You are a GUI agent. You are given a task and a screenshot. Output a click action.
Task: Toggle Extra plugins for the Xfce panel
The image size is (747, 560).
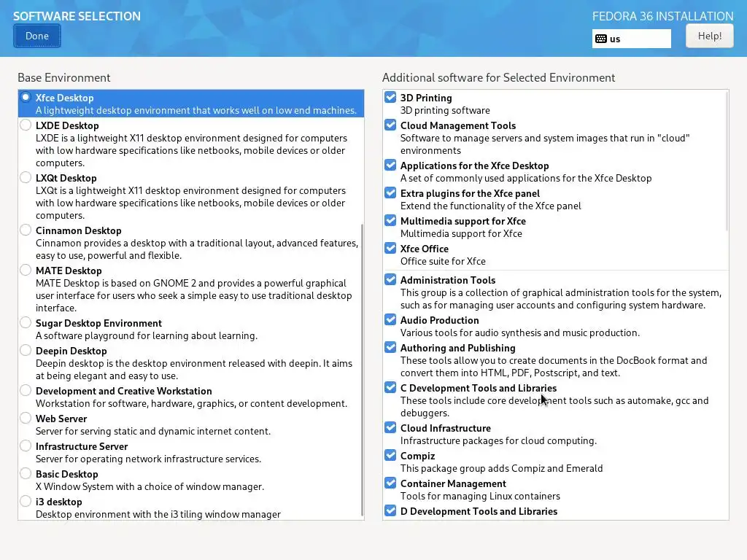tap(390, 192)
